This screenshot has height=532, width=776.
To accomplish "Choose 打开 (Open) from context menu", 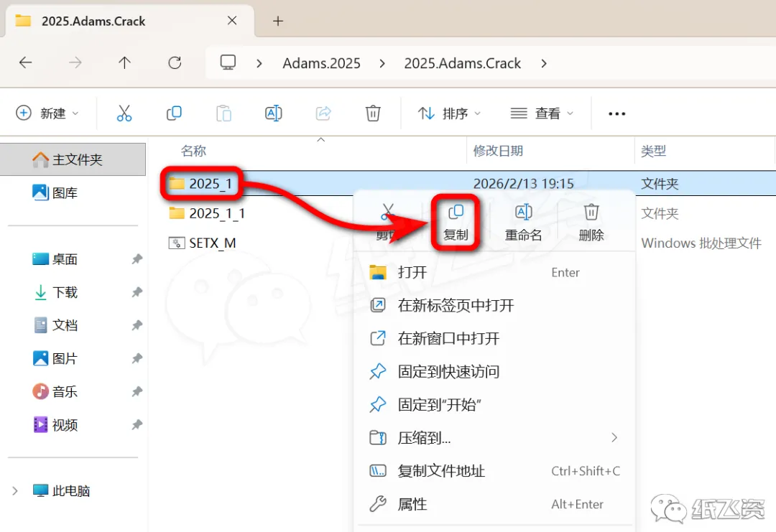I will (x=494, y=272).
